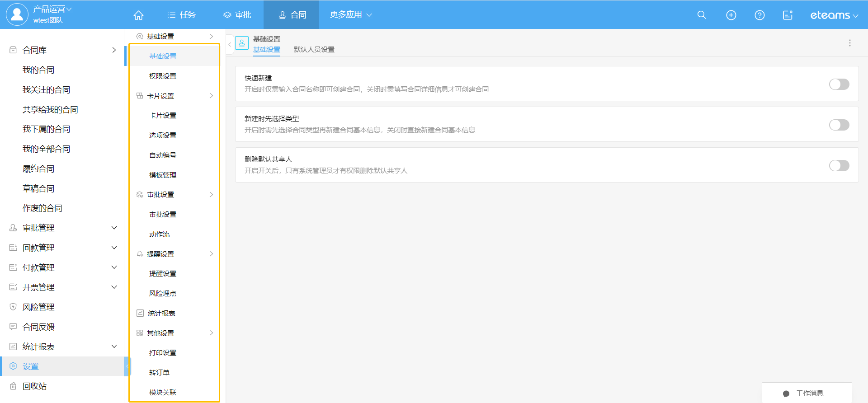Expand the 审批管理 sidebar section
Image resolution: width=868 pixels, height=403 pixels.
(x=114, y=228)
